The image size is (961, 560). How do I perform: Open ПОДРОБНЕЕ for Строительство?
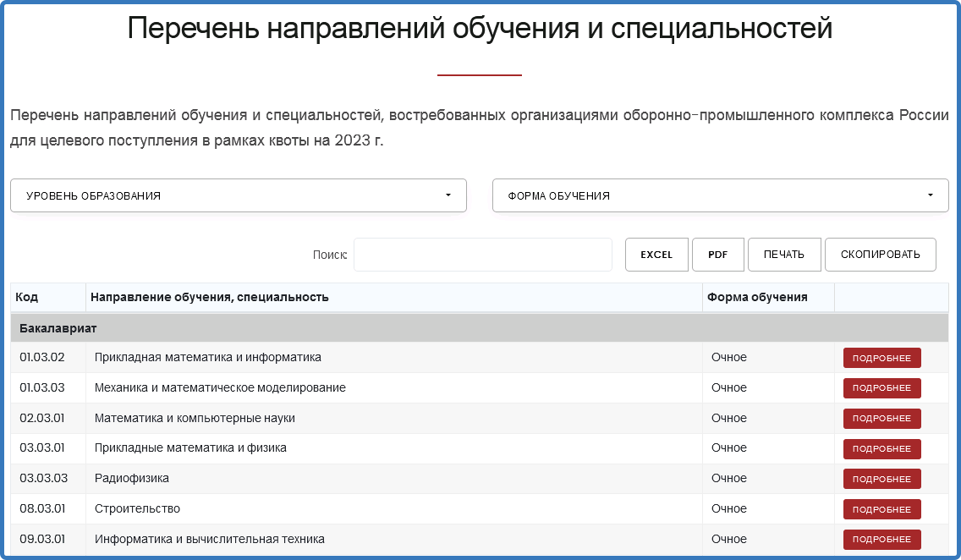tap(881, 509)
